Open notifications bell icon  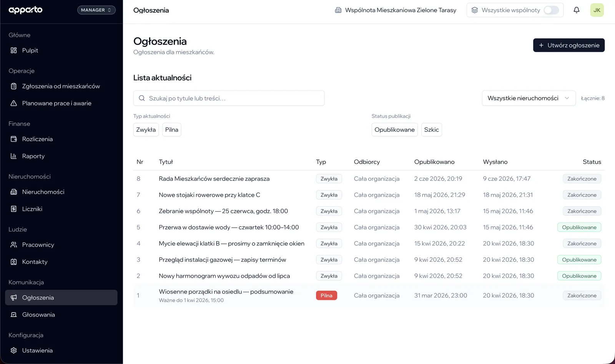tap(577, 10)
